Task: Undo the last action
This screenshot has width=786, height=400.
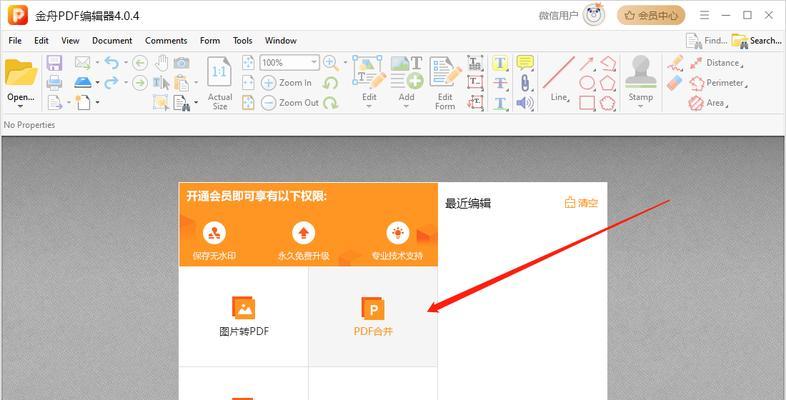Action: pyautogui.click(x=111, y=63)
